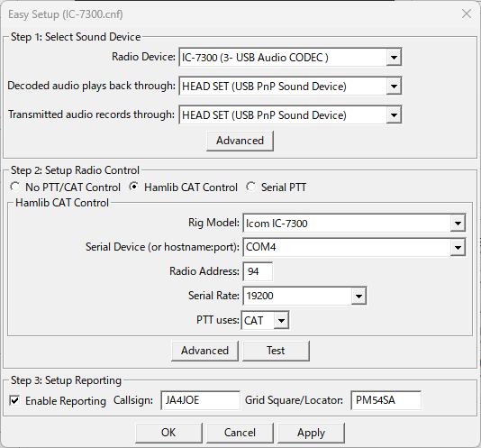Click the 'Step 2: Setup Radio Control' heading

[75, 170]
